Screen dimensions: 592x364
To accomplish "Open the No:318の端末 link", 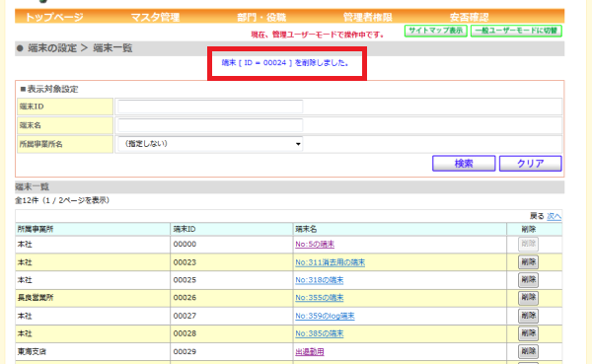I will 320,280.
